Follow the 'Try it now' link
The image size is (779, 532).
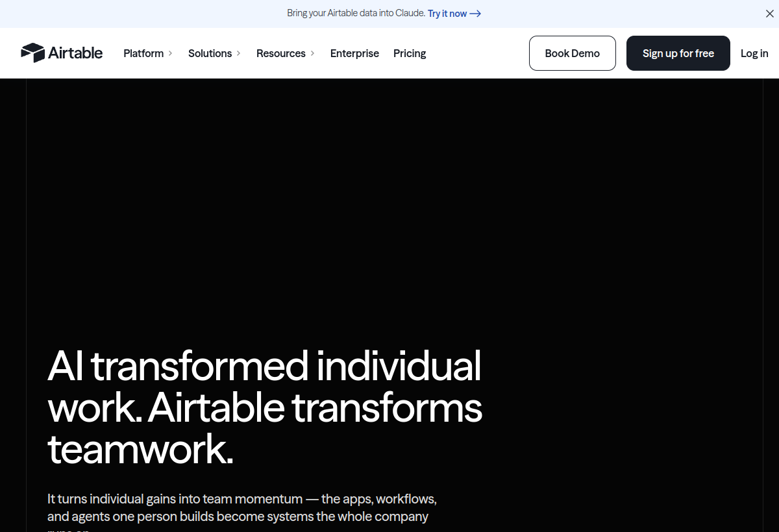454,14
